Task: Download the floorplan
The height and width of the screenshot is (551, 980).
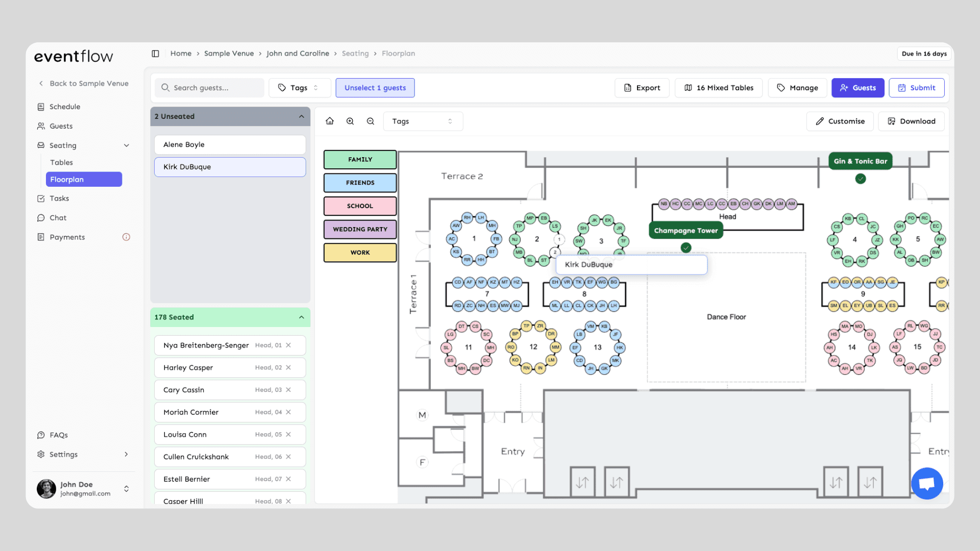Action: click(x=912, y=121)
